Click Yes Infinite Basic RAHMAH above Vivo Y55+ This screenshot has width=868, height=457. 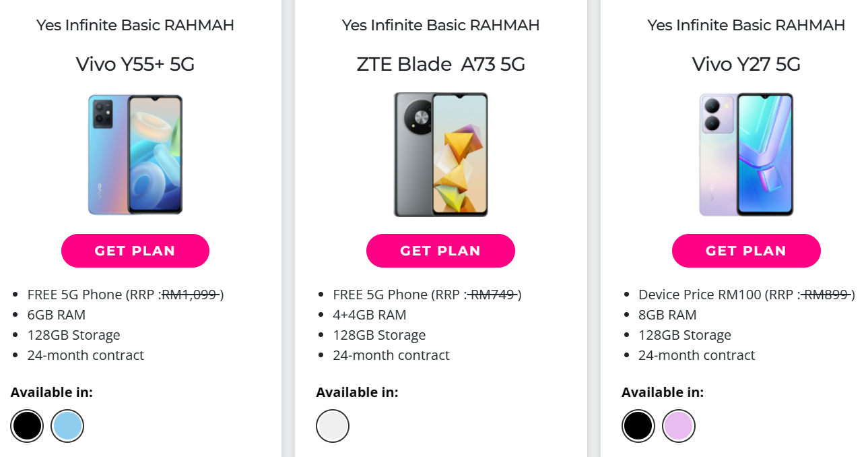135,26
